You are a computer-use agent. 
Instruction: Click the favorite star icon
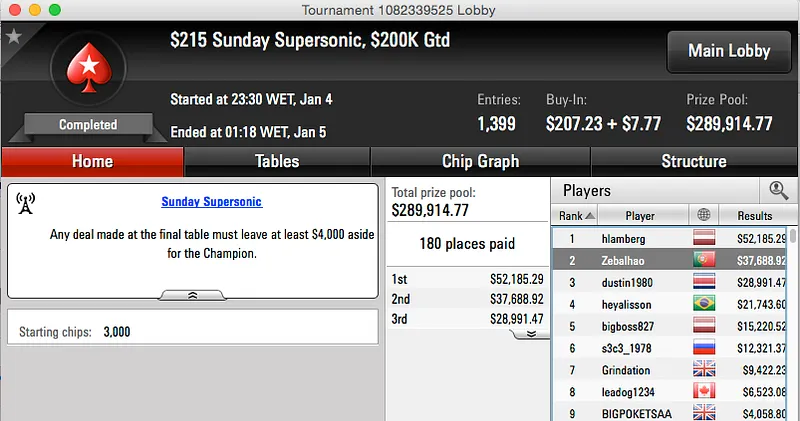pos(13,37)
